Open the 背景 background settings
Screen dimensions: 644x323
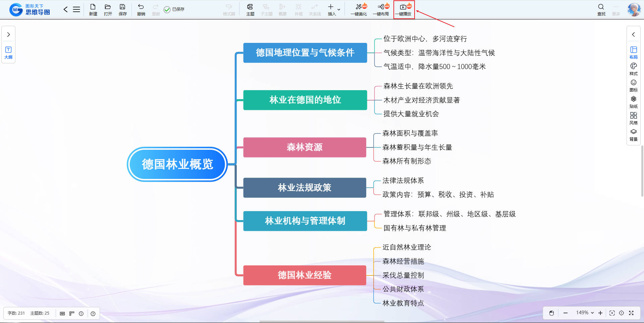click(633, 134)
